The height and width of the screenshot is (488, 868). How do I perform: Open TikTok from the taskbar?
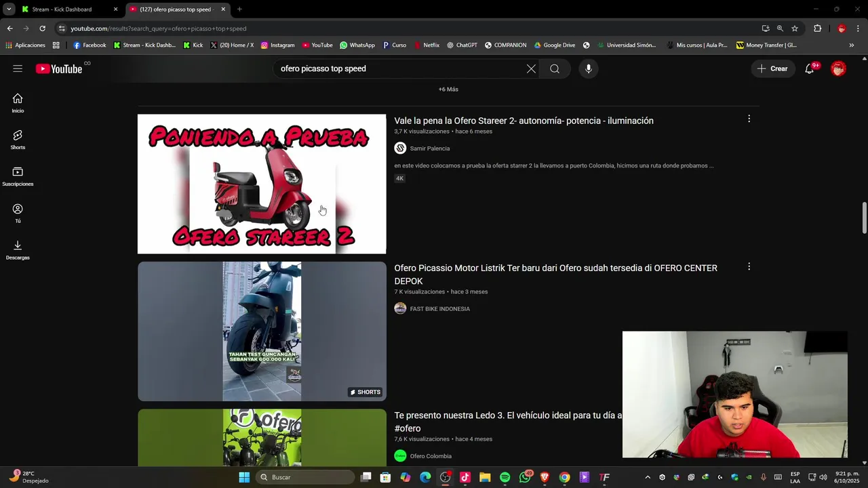pos(465,477)
